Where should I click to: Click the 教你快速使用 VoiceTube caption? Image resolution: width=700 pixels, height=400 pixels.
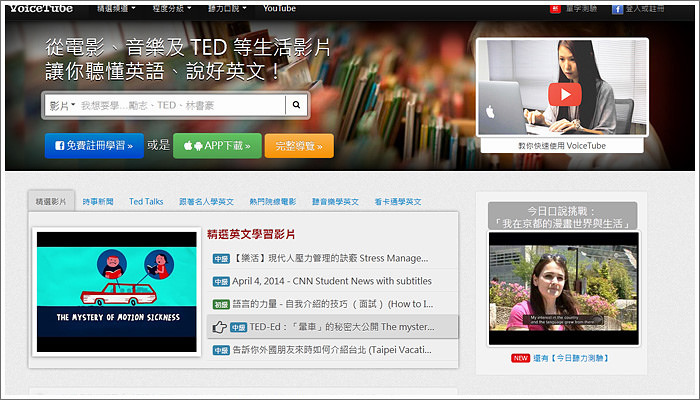click(x=562, y=146)
